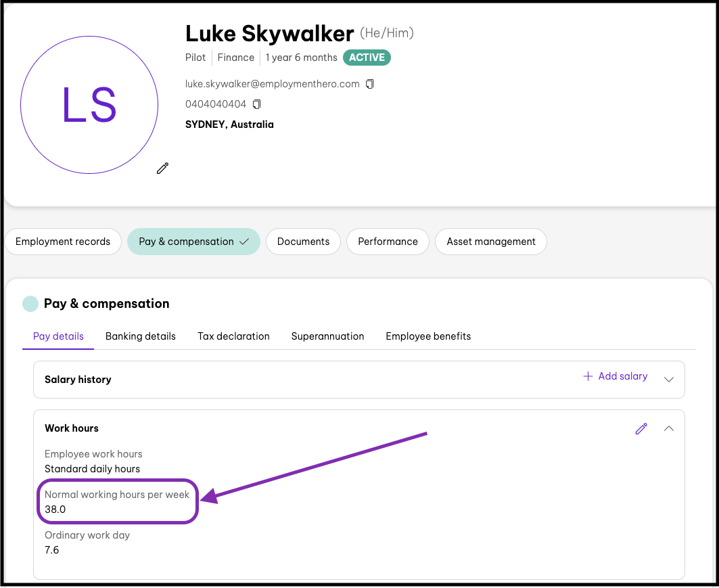Image resolution: width=719 pixels, height=588 pixels.
Task: Open the Employment records section
Action: click(x=63, y=242)
